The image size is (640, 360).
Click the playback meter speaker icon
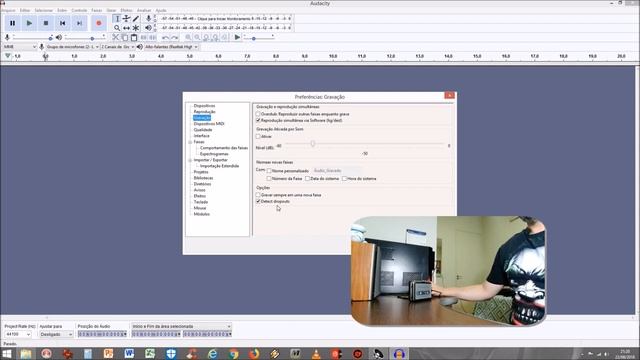pyautogui.click(x=149, y=28)
